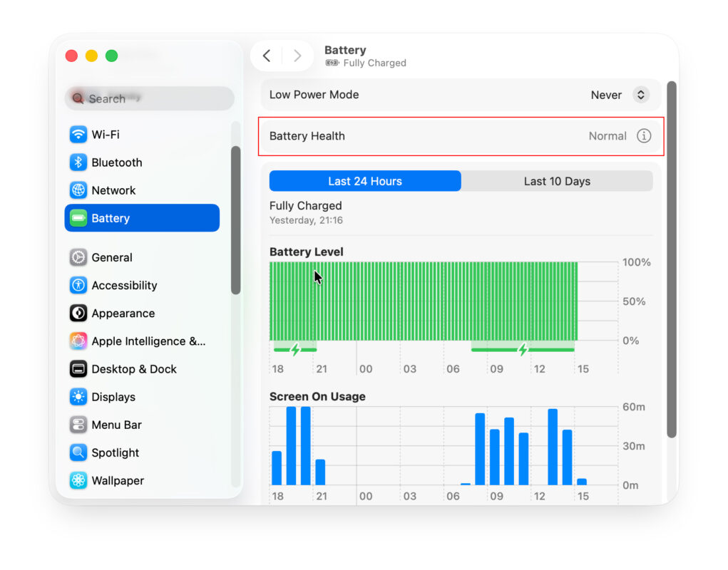This screenshot has height=570, width=728.
Task: Expand the Never selector chevrons
Action: pos(641,94)
